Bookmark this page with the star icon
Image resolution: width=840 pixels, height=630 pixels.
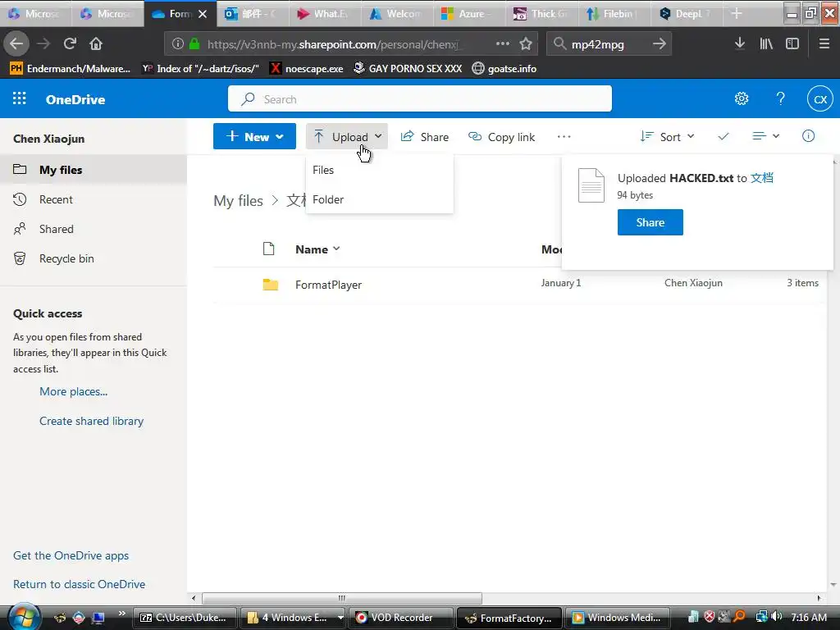click(526, 43)
